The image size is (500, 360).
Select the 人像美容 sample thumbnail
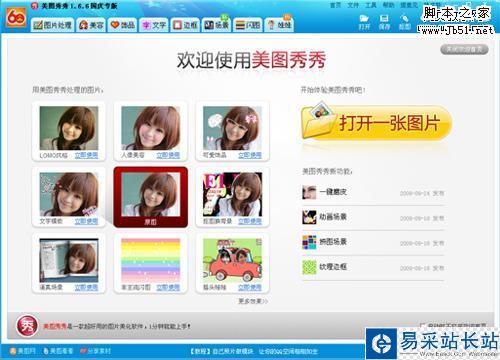[x=151, y=128]
